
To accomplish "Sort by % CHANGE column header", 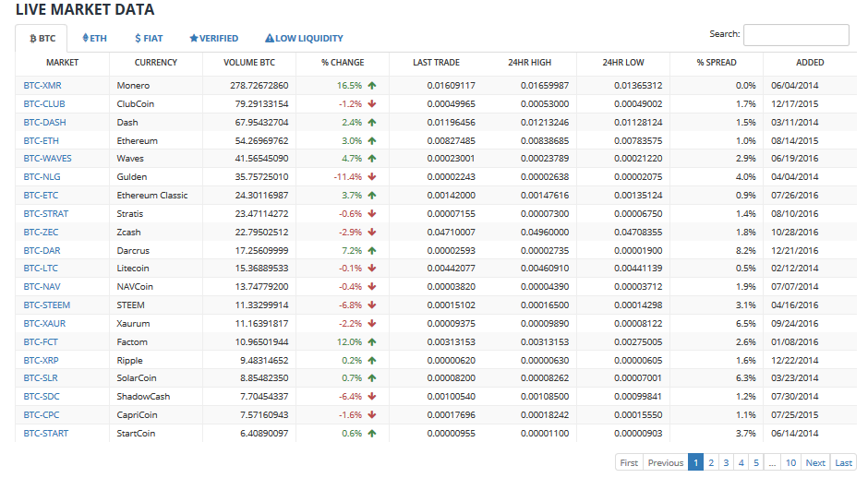I will [343, 63].
